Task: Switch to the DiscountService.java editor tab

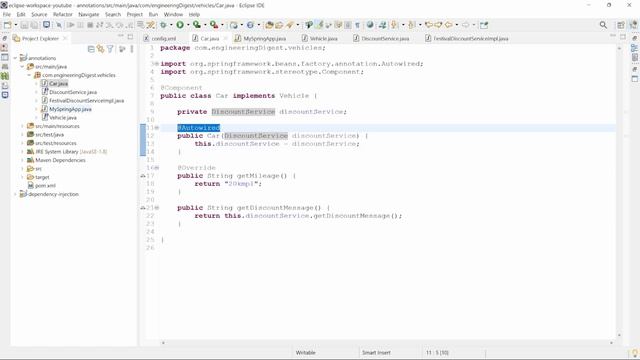Action: 385,38
